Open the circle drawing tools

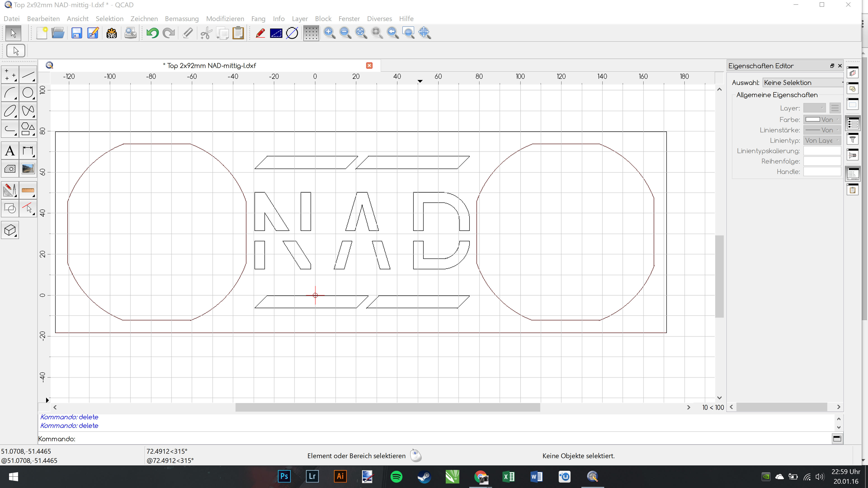28,93
